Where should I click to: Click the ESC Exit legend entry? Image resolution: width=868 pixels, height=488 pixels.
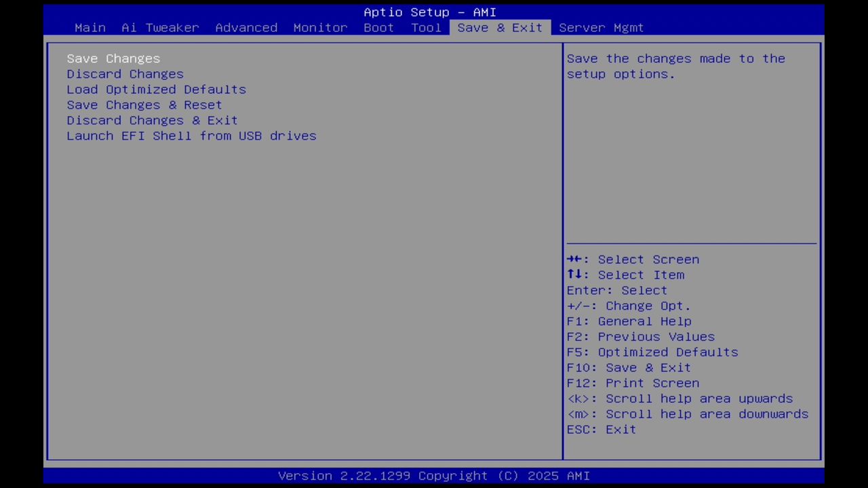pyautogui.click(x=601, y=429)
